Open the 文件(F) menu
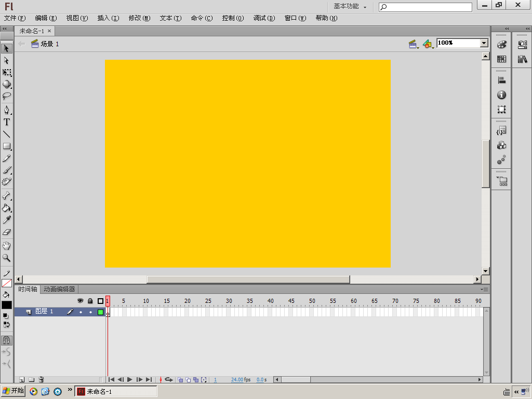532x399 pixels. coord(15,18)
